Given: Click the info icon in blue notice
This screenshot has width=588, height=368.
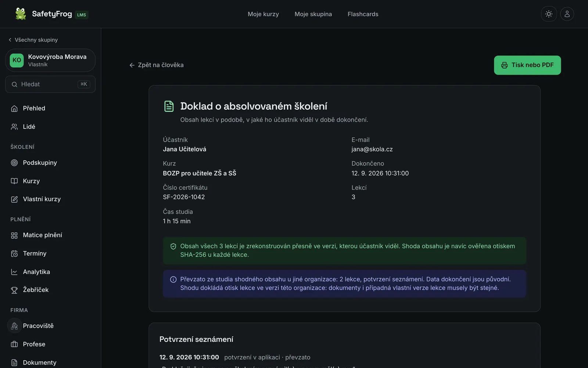Looking at the screenshot, I should pos(173,279).
